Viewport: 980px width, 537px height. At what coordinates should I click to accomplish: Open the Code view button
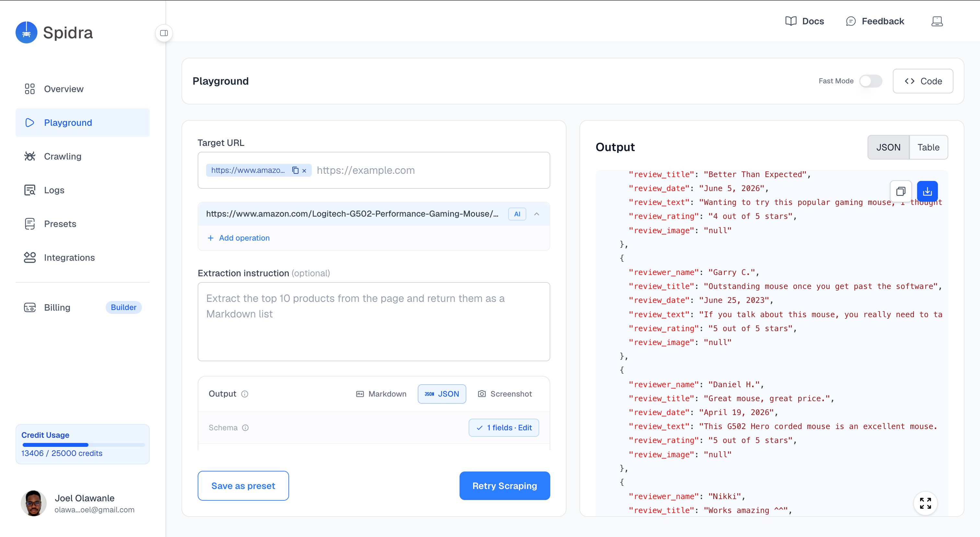point(923,81)
